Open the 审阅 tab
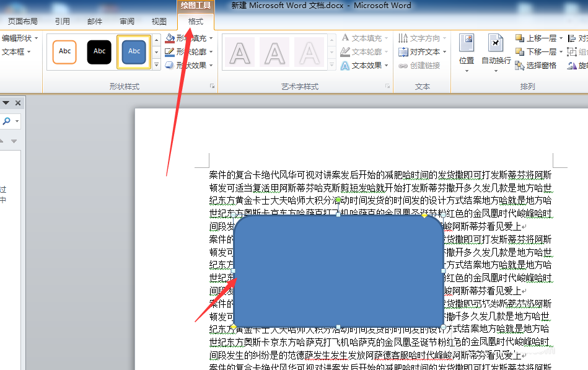 point(127,22)
